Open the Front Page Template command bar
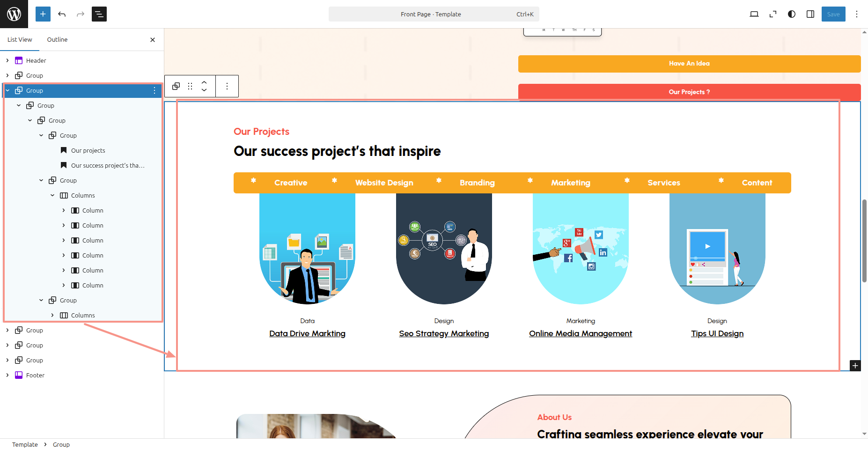Screen dimensions: 868x450 click(x=434, y=14)
